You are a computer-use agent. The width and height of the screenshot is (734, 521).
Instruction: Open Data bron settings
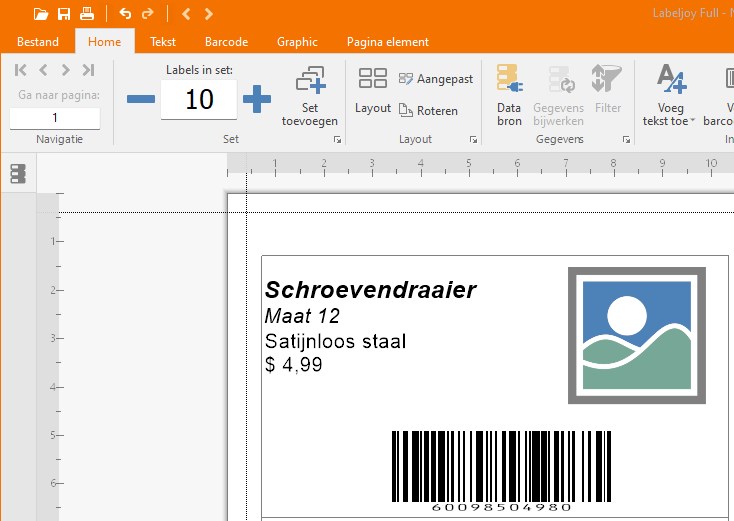pyautogui.click(x=509, y=95)
